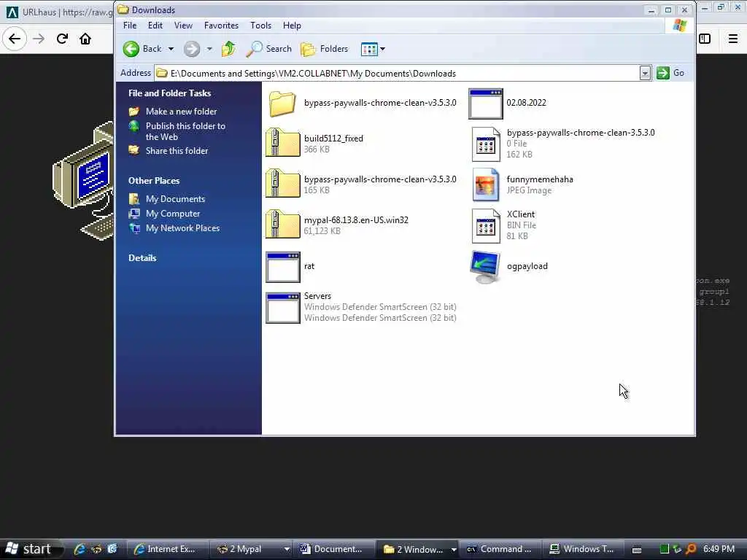The image size is (747, 560).
Task: Open the Search pane in Explorer toolbar
Action: [269, 49]
